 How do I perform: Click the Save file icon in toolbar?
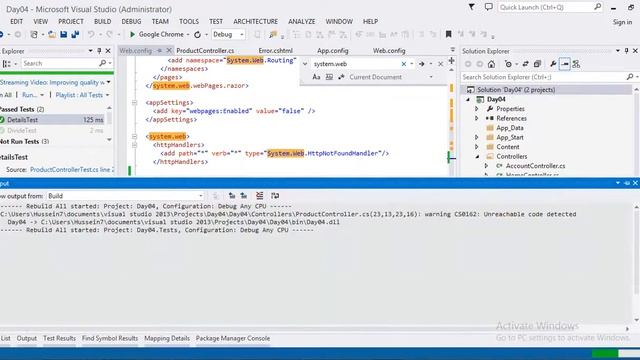(x=63, y=35)
